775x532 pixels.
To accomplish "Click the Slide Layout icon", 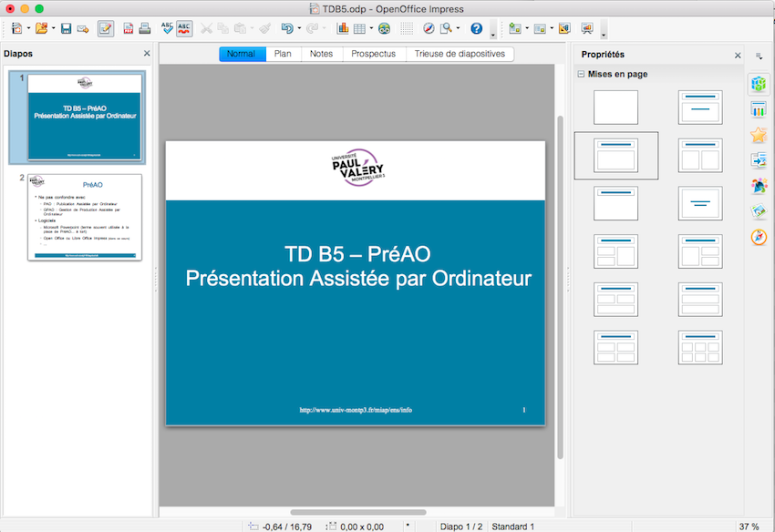I will (x=540, y=28).
